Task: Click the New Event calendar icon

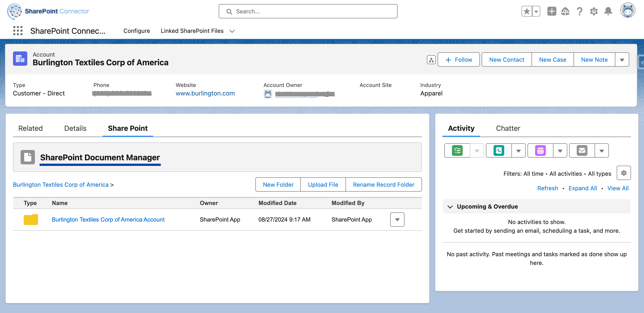Action: 540,150
